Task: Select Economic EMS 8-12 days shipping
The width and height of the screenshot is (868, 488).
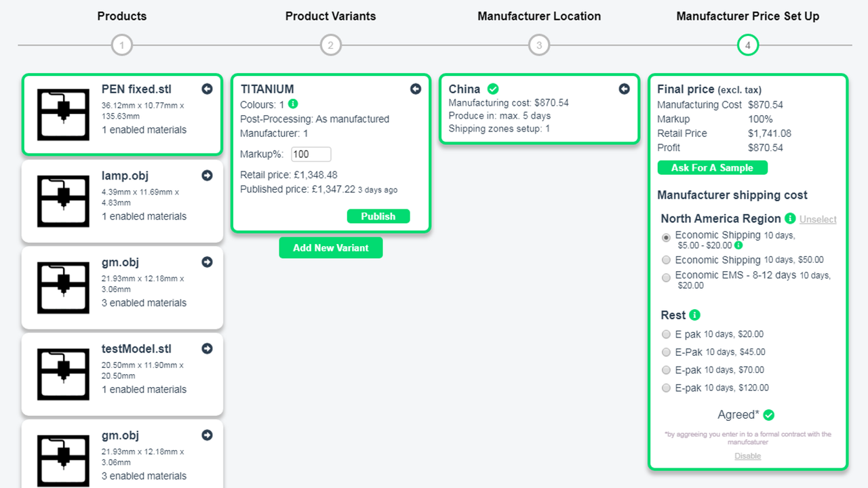Action: click(666, 277)
